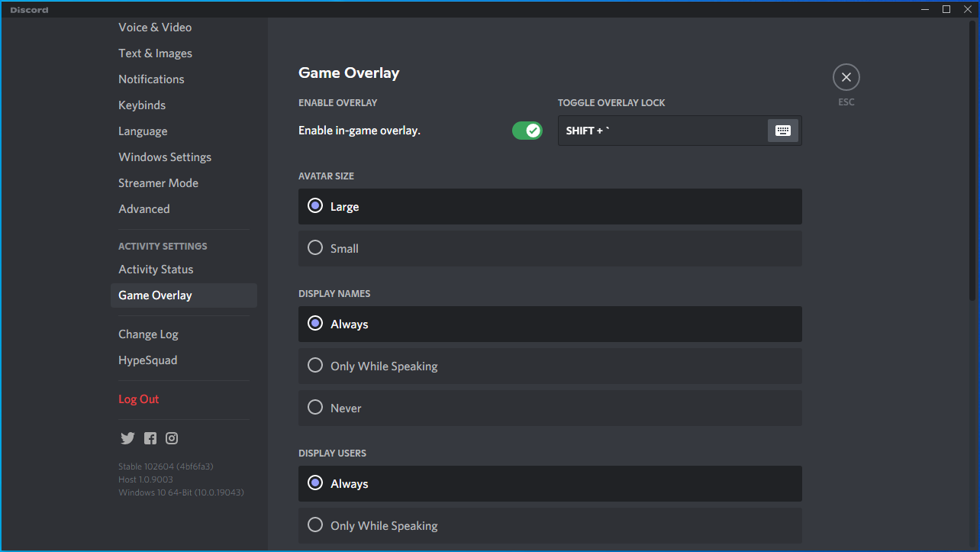Open Discord's Facebook page icon

click(150, 438)
